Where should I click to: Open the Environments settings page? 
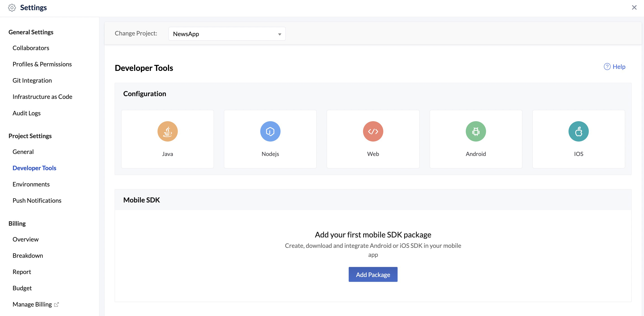31,184
